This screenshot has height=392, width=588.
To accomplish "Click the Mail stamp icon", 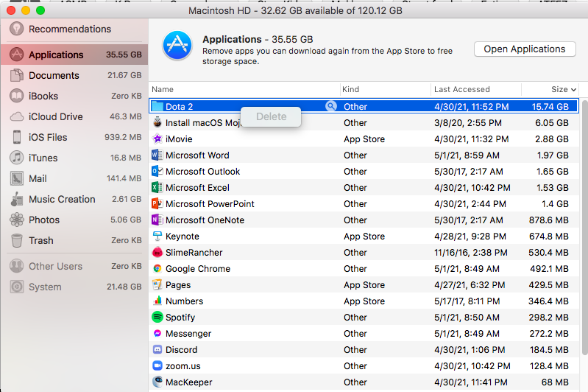I will click(16, 178).
